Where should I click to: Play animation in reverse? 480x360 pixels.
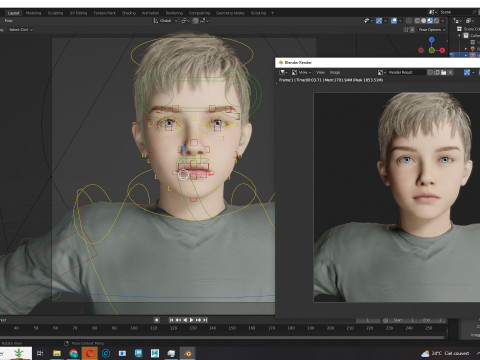click(185, 320)
